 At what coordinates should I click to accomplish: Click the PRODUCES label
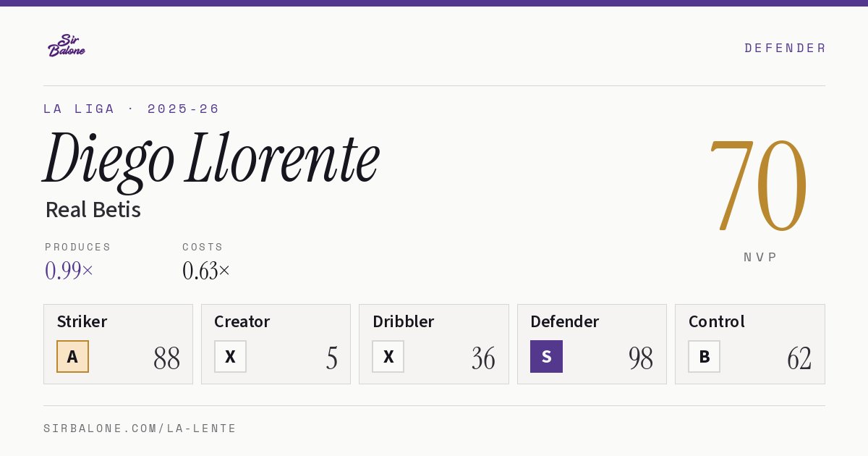(78, 247)
